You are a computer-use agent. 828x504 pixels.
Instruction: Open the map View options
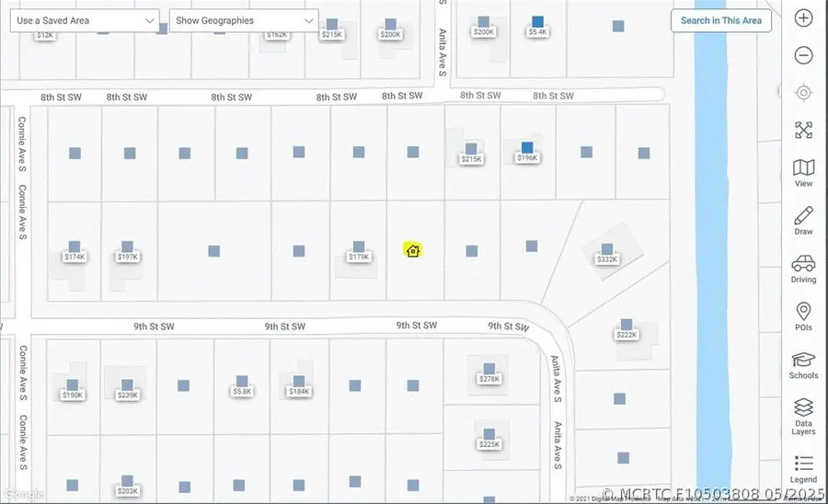click(803, 173)
